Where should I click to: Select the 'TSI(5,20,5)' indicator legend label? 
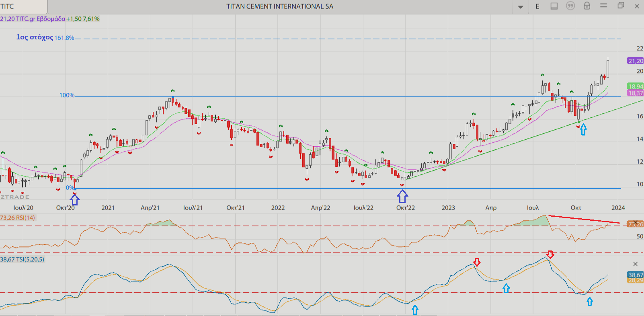(x=30, y=260)
